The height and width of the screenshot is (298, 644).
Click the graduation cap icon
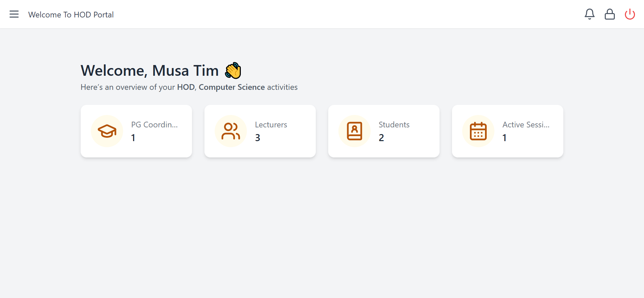107,131
